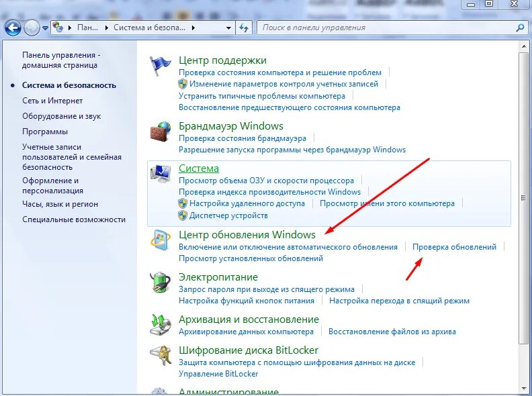Open the recent pages dropdown next to Forward
Image resolution: width=532 pixels, height=396 pixels.
[x=45, y=28]
